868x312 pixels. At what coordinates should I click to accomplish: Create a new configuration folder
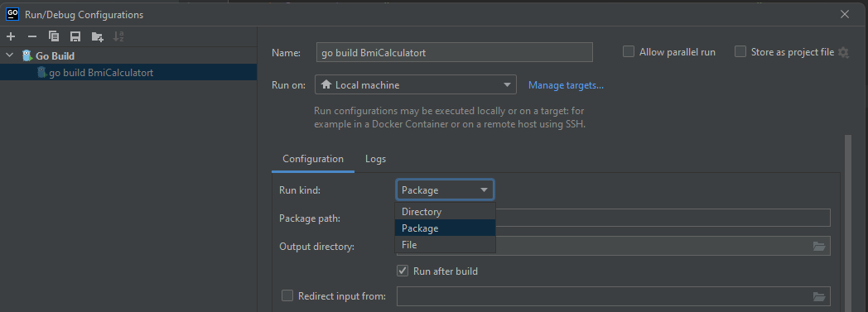point(98,36)
